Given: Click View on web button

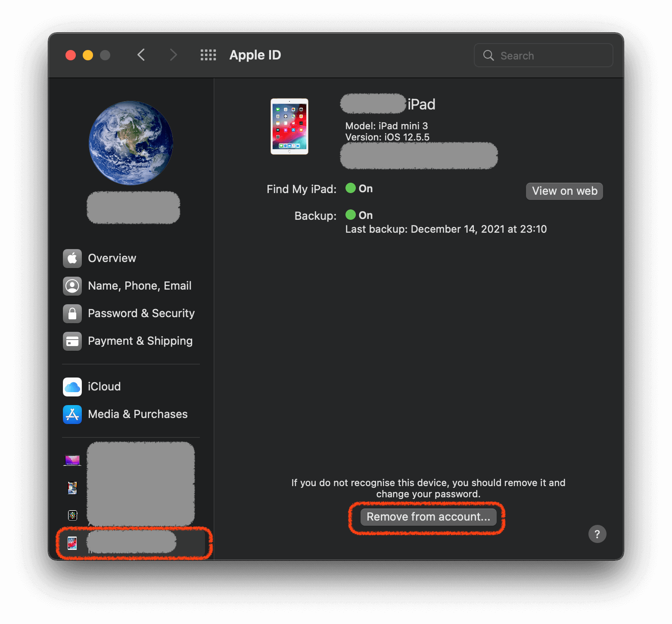Looking at the screenshot, I should point(564,191).
